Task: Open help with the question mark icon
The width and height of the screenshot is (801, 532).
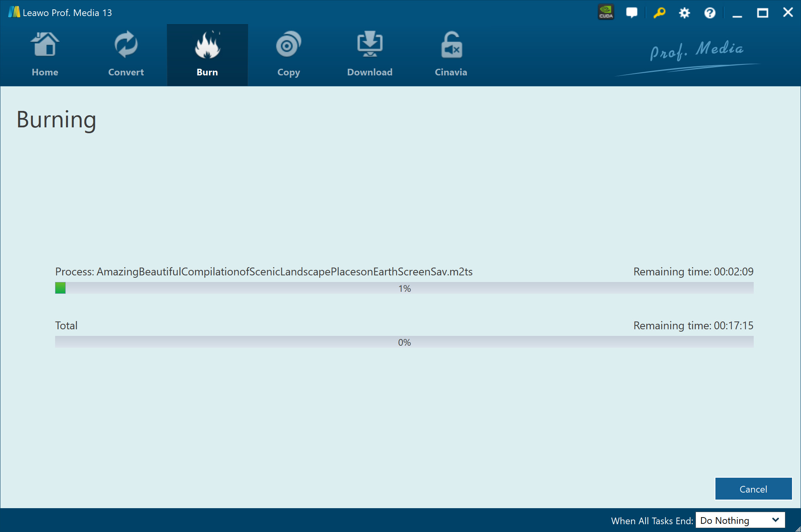Action: [710, 13]
